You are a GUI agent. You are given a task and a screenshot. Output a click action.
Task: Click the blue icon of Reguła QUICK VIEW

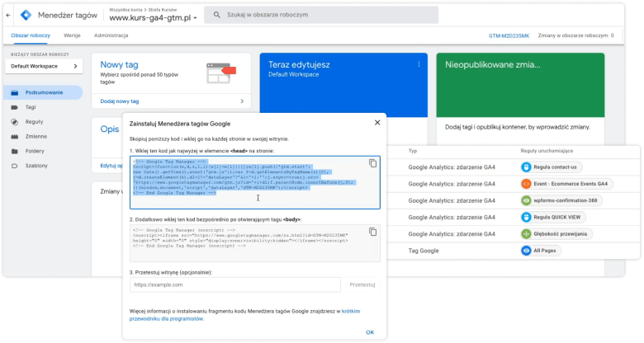(x=526, y=217)
